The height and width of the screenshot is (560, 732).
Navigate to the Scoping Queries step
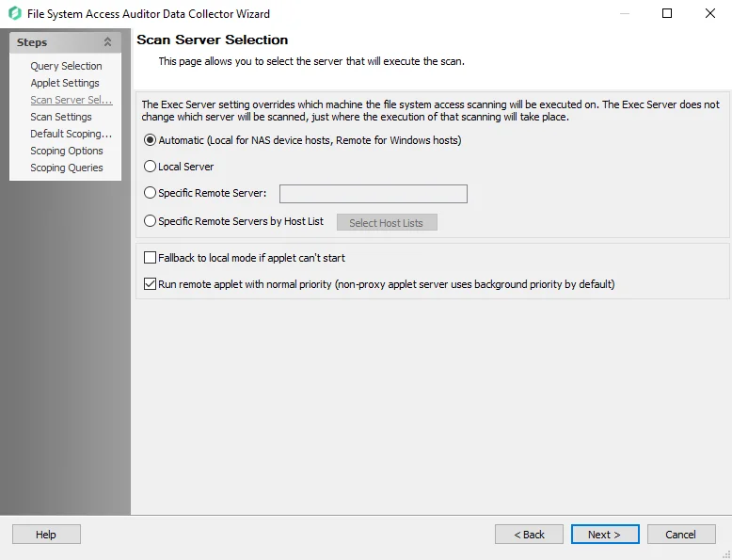coord(66,168)
